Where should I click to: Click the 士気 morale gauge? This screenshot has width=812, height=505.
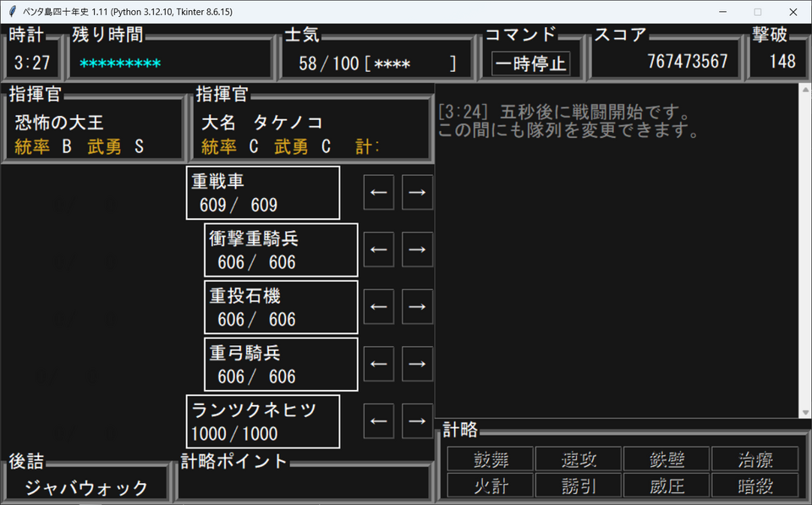click(377, 63)
